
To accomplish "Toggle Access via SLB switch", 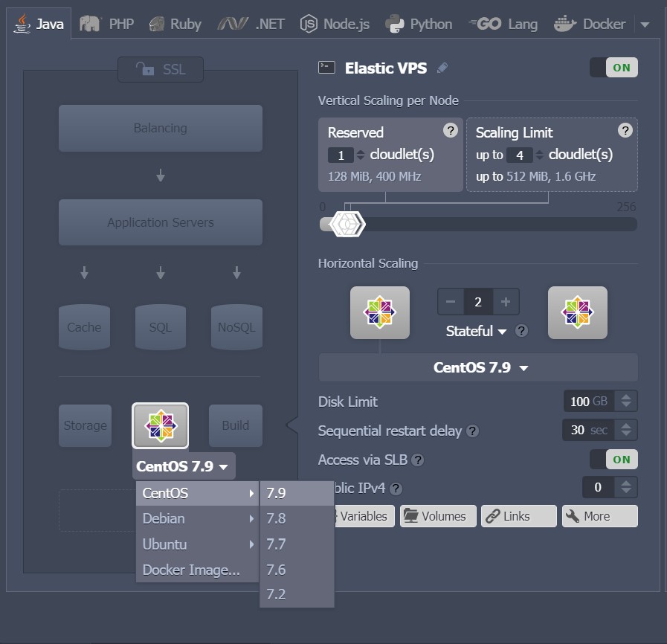I will 613,460.
